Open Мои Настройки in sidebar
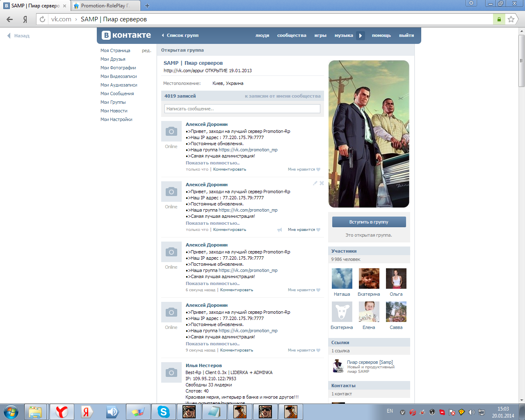This screenshot has height=420, width=525. click(x=116, y=119)
